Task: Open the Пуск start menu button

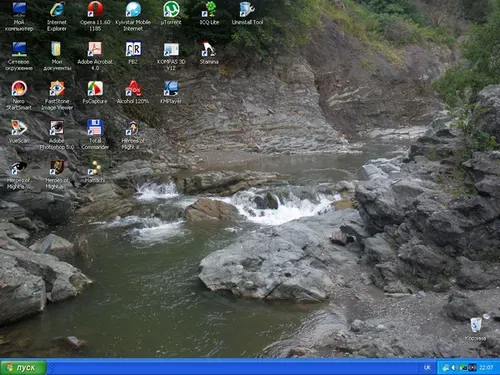Action: tap(23, 367)
